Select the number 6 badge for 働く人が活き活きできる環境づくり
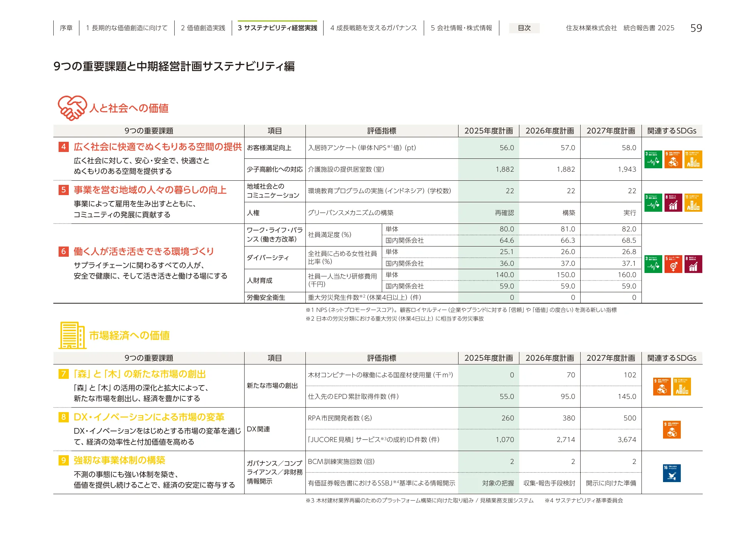Viewport: 756px width, 535px height. [63, 251]
